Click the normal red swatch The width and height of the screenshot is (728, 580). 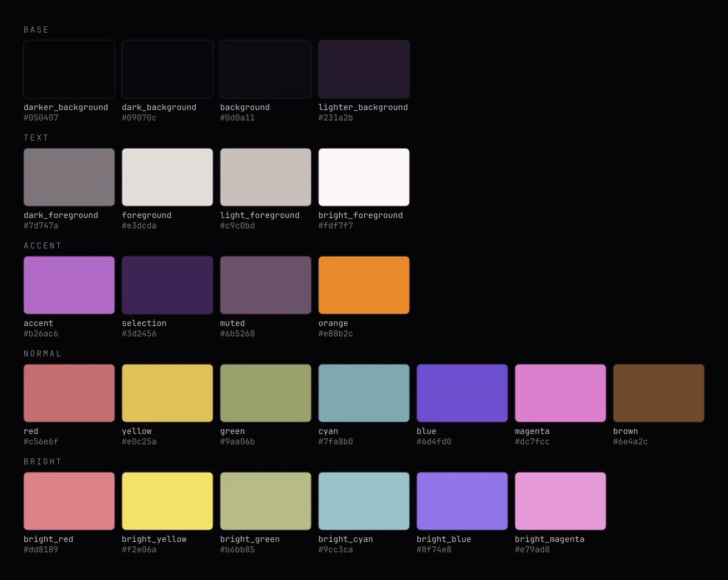click(x=69, y=393)
